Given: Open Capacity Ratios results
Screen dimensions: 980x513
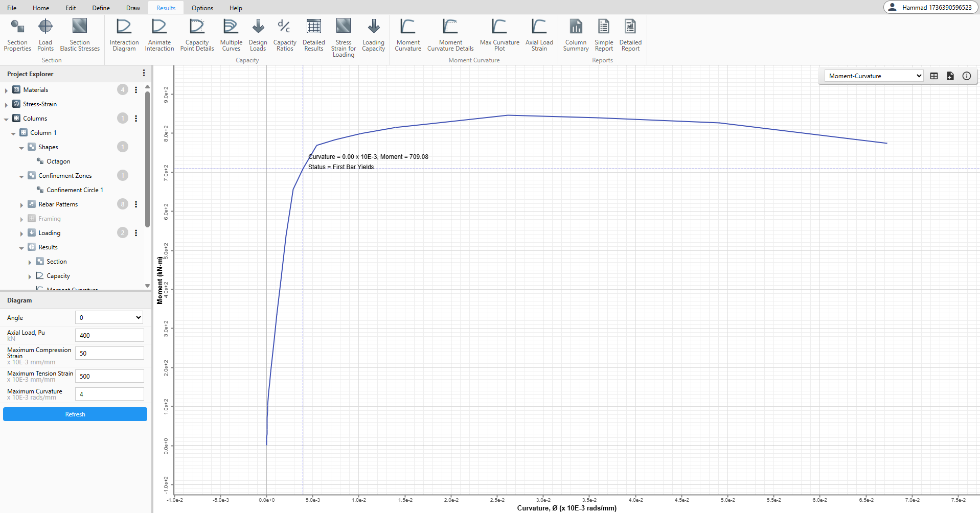Looking at the screenshot, I should point(284,35).
